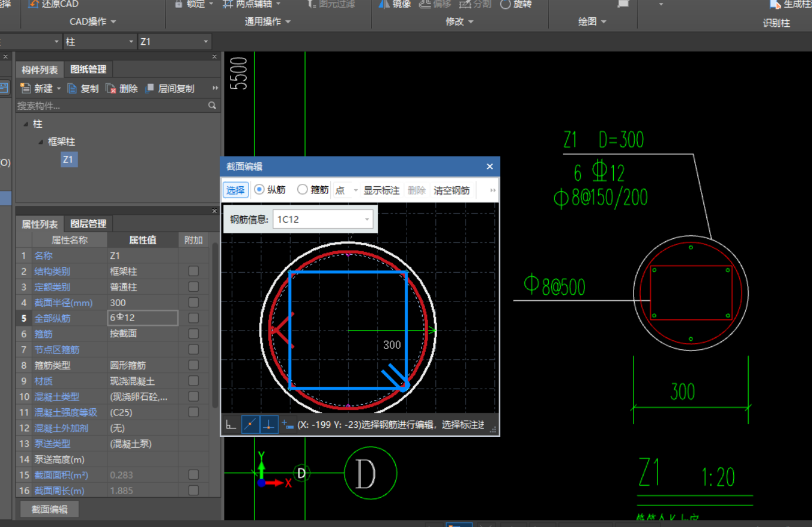This screenshot has height=527, width=812.
Task: Close the 截面编辑 dialog
Action: [490, 167]
